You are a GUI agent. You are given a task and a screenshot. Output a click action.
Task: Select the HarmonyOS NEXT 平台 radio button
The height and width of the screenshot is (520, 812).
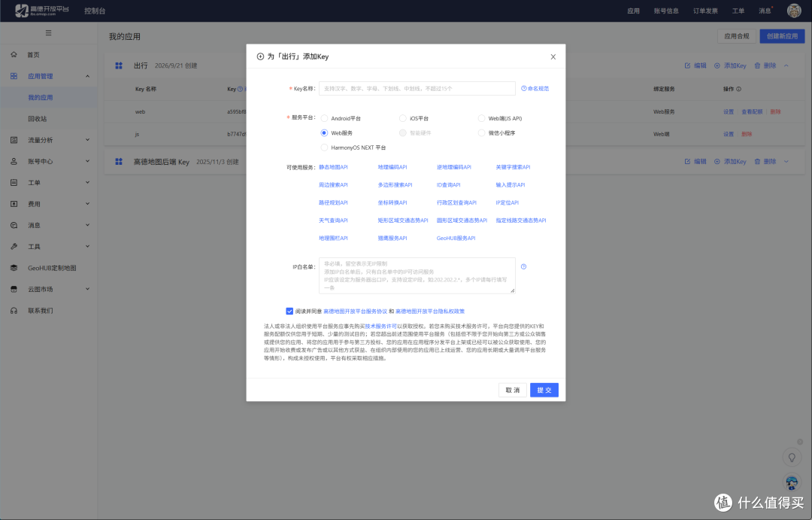(x=324, y=147)
